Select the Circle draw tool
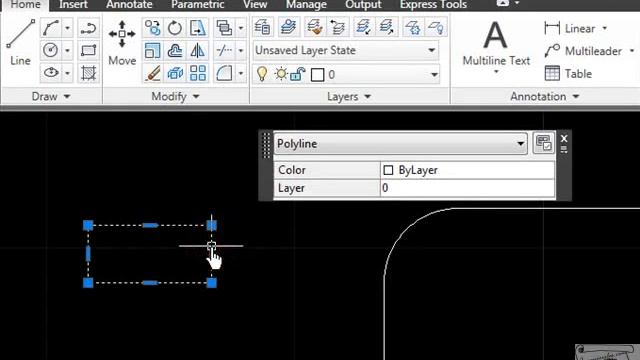640x360 pixels. [51, 51]
